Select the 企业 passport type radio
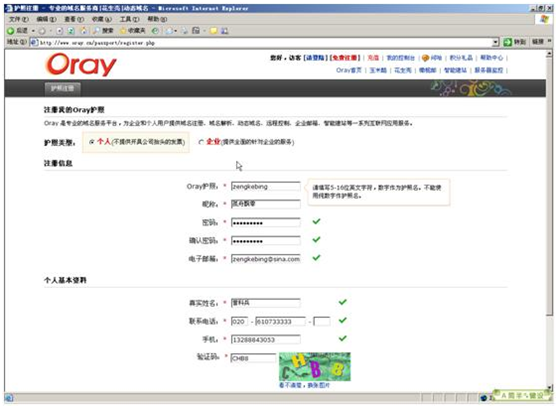Viewport: 558px width, 408px height. (x=201, y=142)
